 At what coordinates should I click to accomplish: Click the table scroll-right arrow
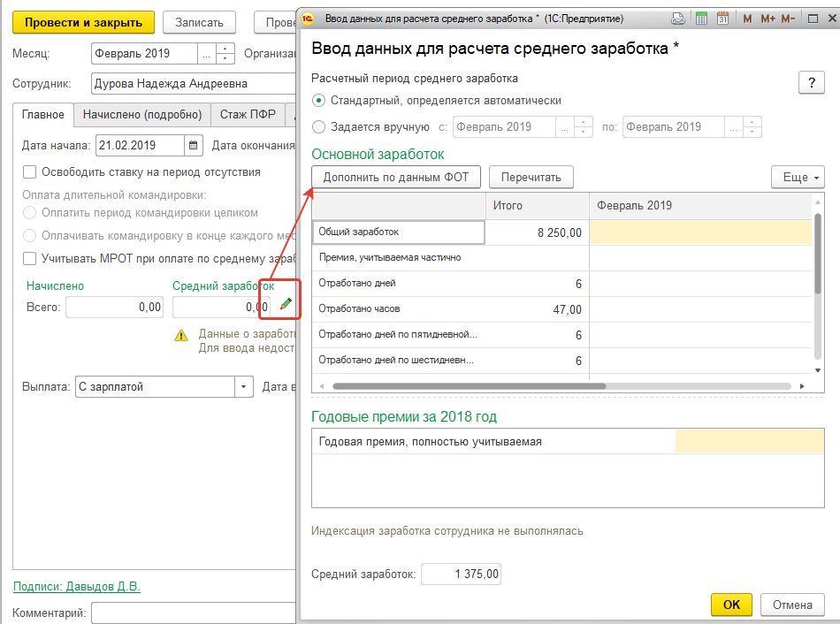coord(802,386)
